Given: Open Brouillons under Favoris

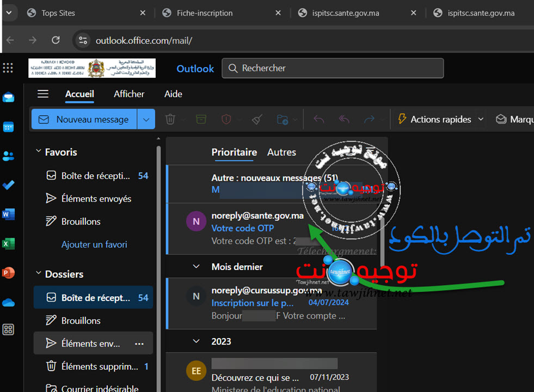Looking at the screenshot, I should [93, 222].
